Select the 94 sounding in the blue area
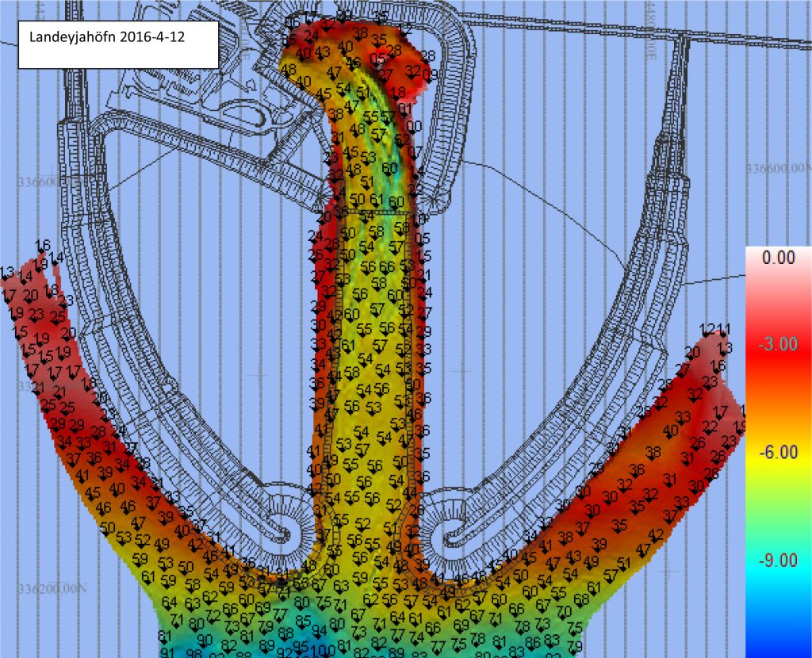The height and width of the screenshot is (658, 812). coord(319,631)
